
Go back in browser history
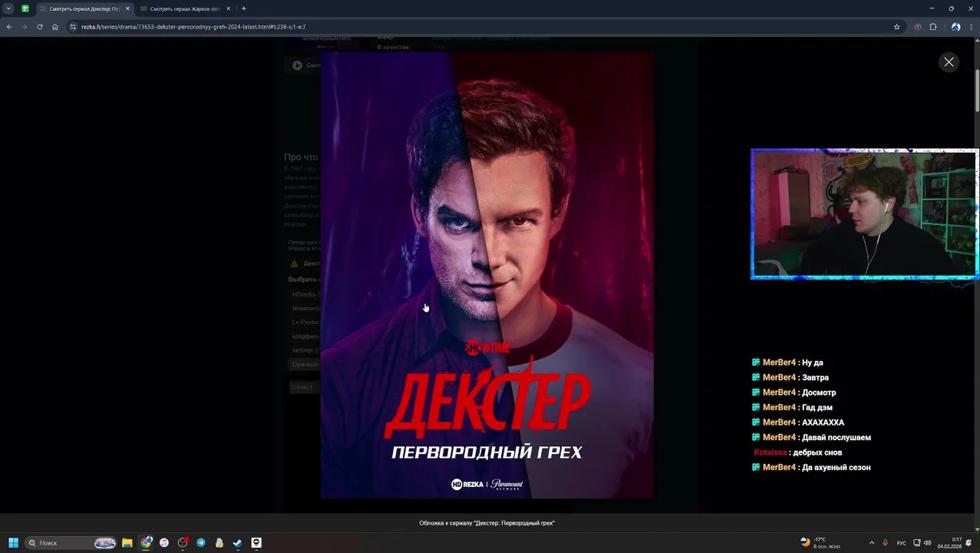click(x=9, y=27)
